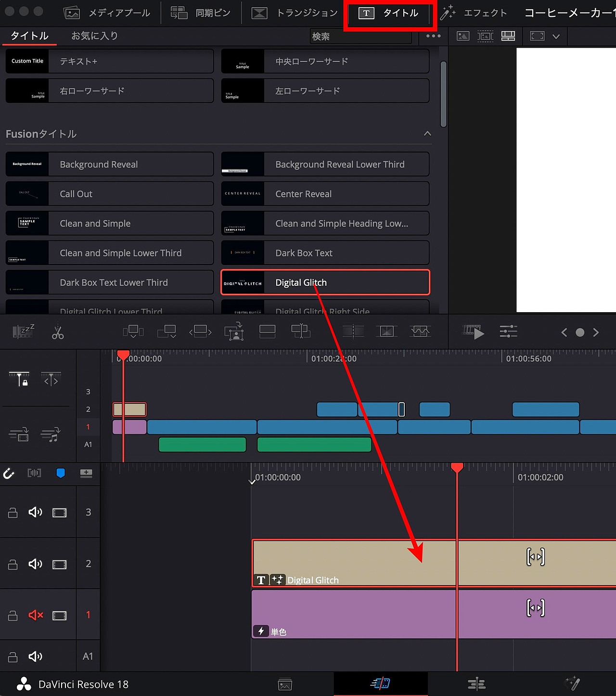
Task: Open the トランジション panel
Action: tap(295, 13)
